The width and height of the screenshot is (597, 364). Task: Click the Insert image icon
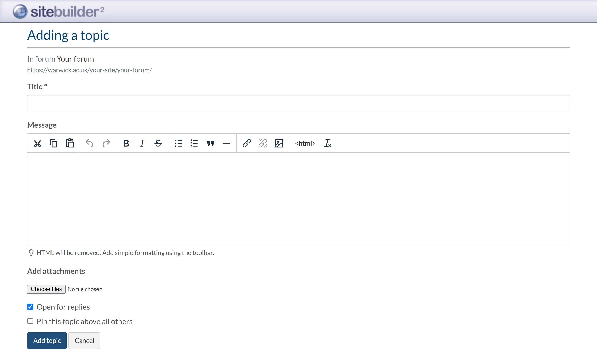click(x=279, y=143)
